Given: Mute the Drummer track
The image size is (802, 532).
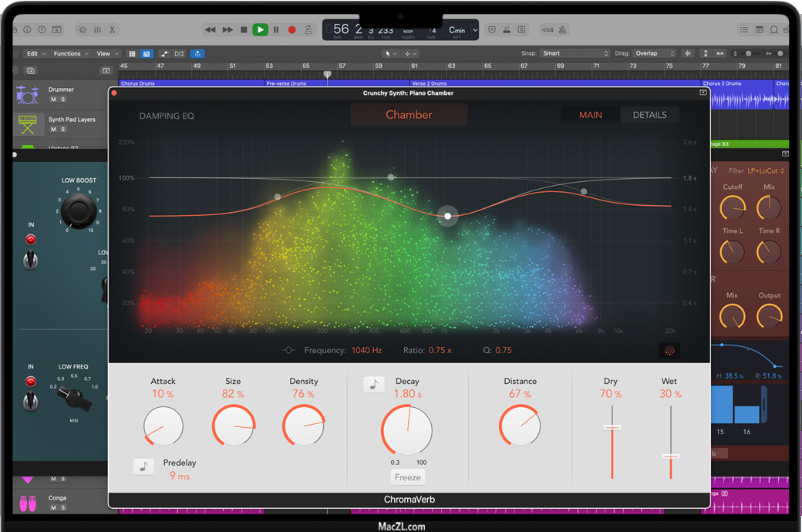Looking at the screenshot, I should (53, 99).
